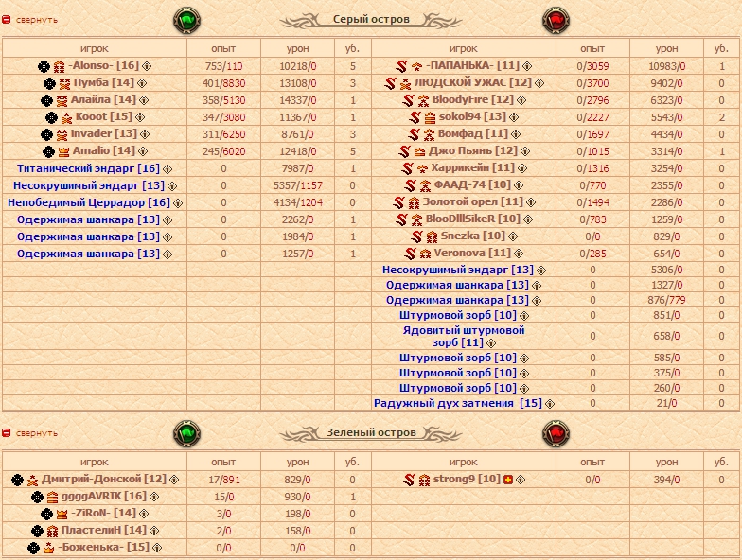Image resolution: width=742 pixels, height=560 pixels.
Task: Open info icon next to Джо Пьянь [12]
Action: tap(525, 151)
